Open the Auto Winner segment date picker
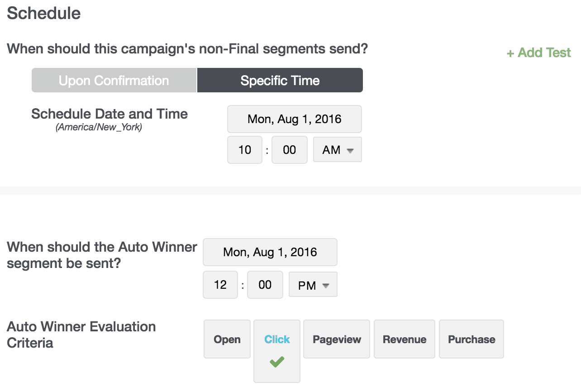This screenshot has height=392, width=581. (x=270, y=252)
